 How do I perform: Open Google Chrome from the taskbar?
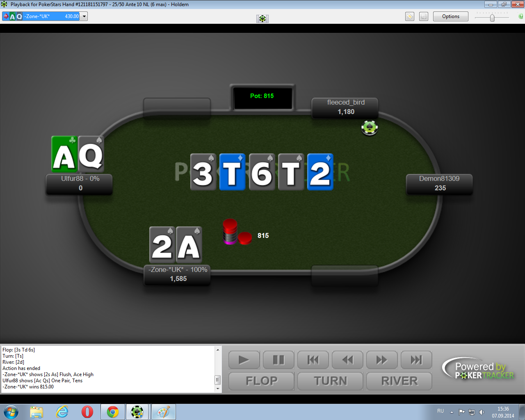[113, 412]
